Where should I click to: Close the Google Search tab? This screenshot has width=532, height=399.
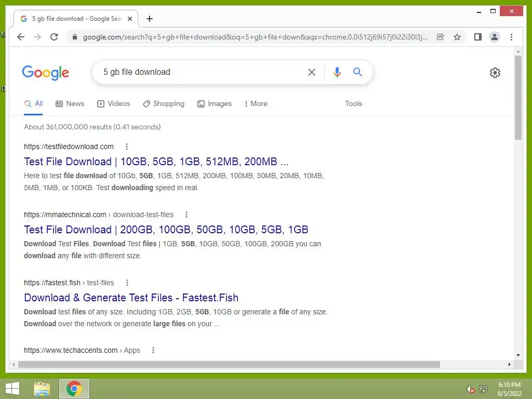coord(129,19)
